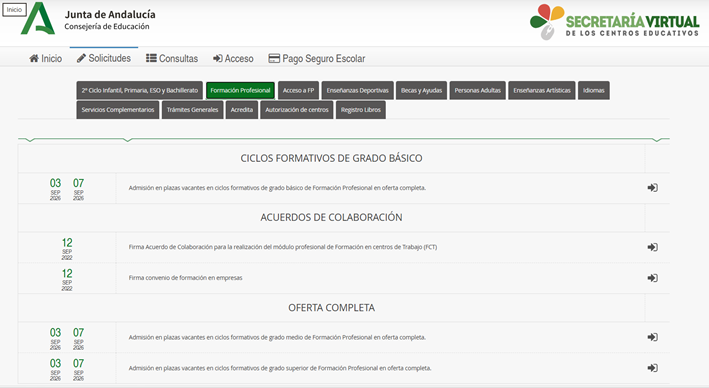Select the Autorización de centros tab
Viewport: 709px width, 388px height.
(x=297, y=110)
